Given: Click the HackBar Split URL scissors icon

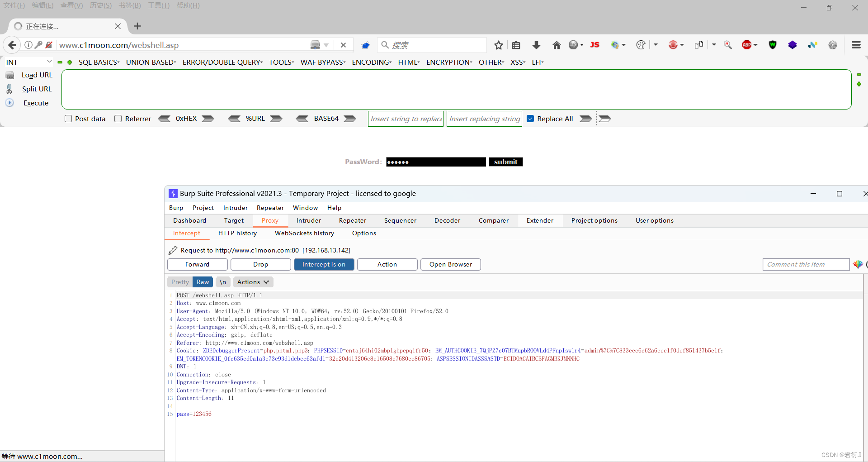Looking at the screenshot, I should pos(9,89).
